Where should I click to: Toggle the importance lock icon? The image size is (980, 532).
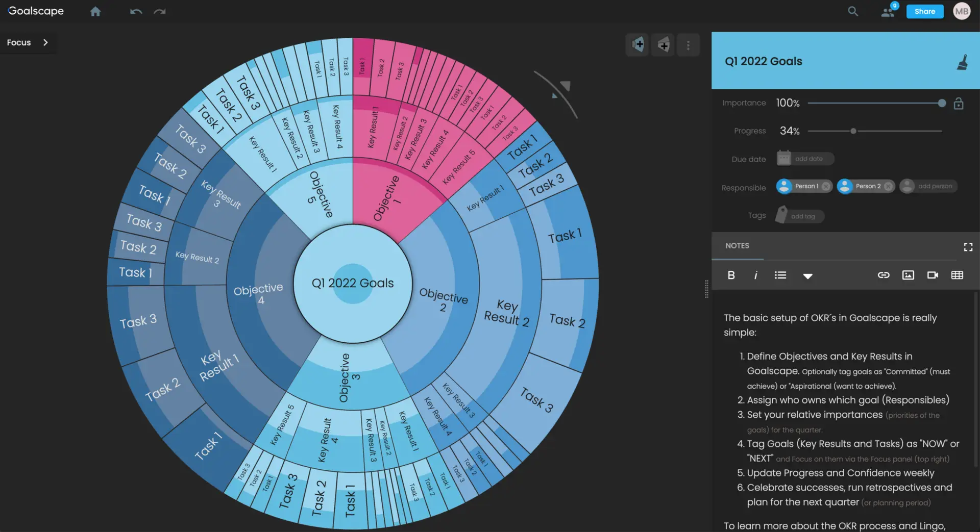point(959,104)
